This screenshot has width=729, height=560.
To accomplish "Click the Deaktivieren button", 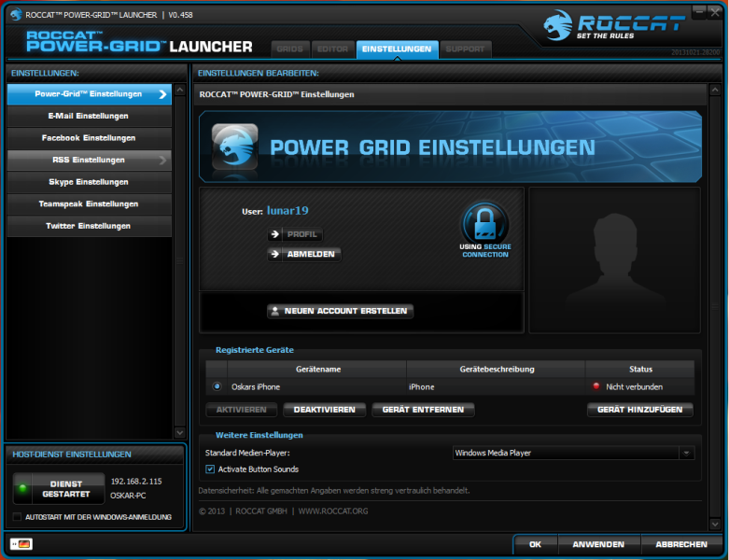I will [325, 410].
